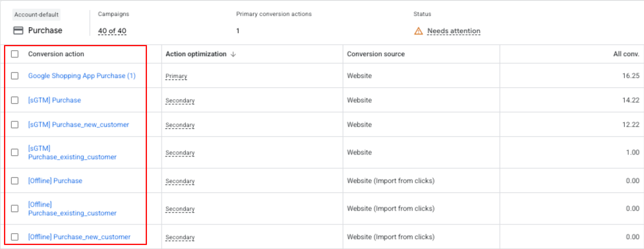Click the 1.00 conversions value
644x249 pixels.
633,153
